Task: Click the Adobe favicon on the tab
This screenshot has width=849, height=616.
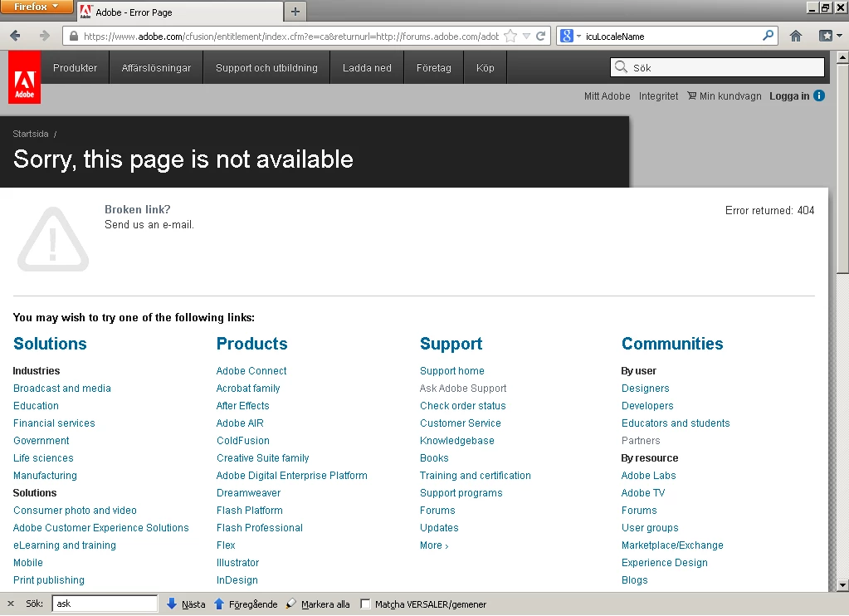Action: pos(85,12)
